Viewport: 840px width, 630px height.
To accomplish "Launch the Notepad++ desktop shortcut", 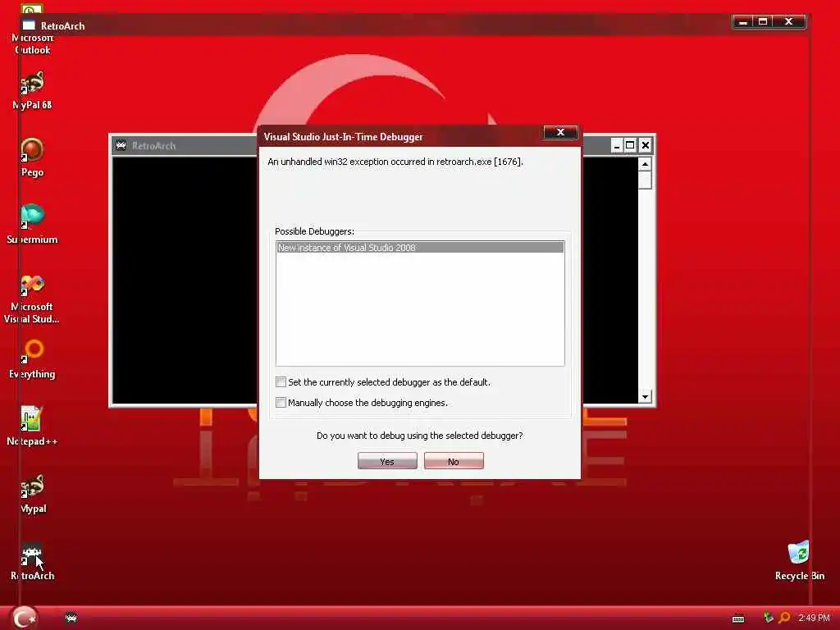I will (x=32, y=426).
